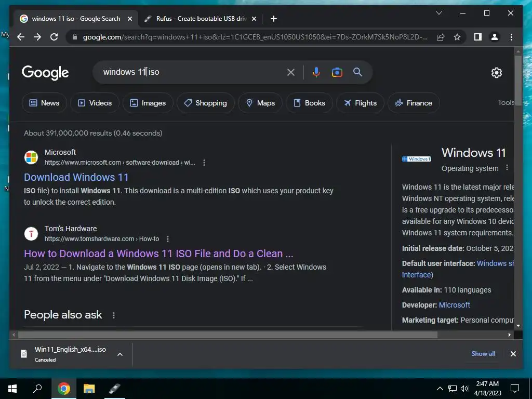
Task: Filter results by Finance
Action: click(x=414, y=103)
